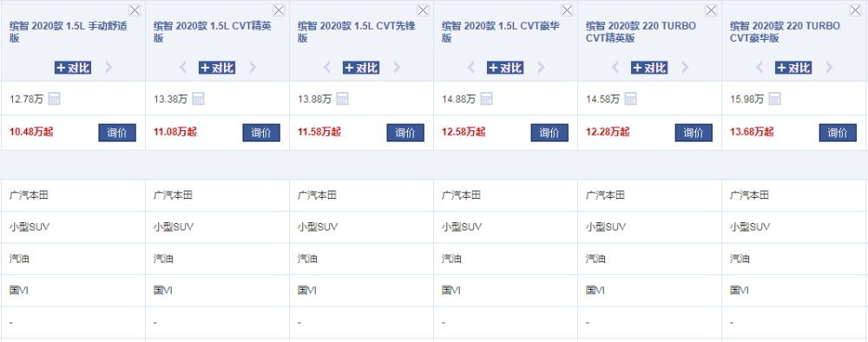Click 询价 button beside 13.68万起
The width and height of the screenshot is (868, 342).
click(838, 133)
